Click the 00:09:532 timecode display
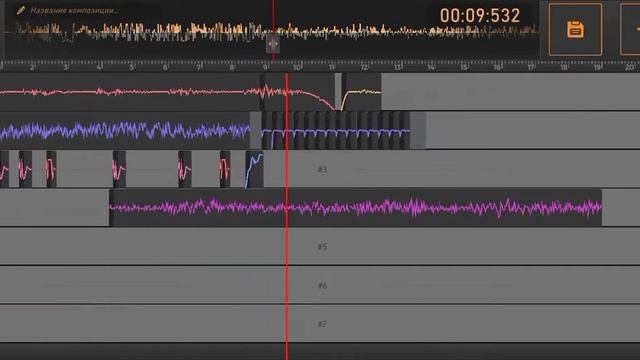The image size is (640, 360). pos(480,16)
